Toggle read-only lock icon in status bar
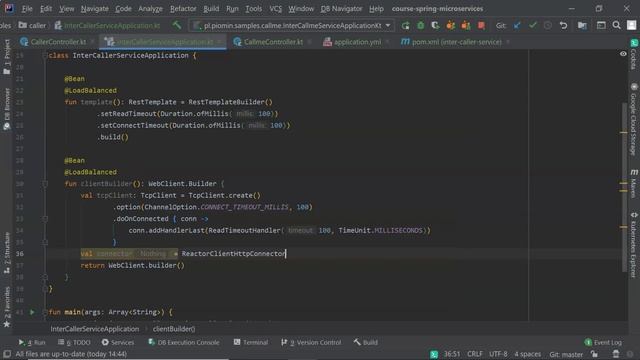The image size is (640, 360). click(595, 354)
